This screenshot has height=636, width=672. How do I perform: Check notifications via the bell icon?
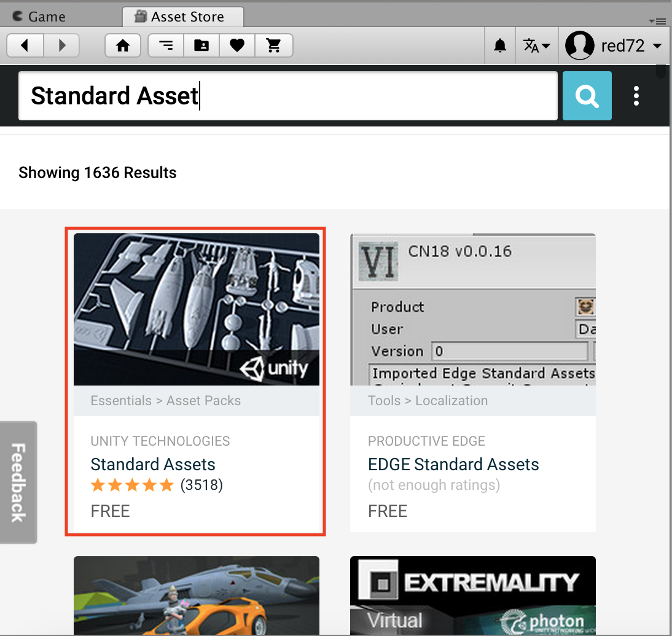[x=499, y=45]
